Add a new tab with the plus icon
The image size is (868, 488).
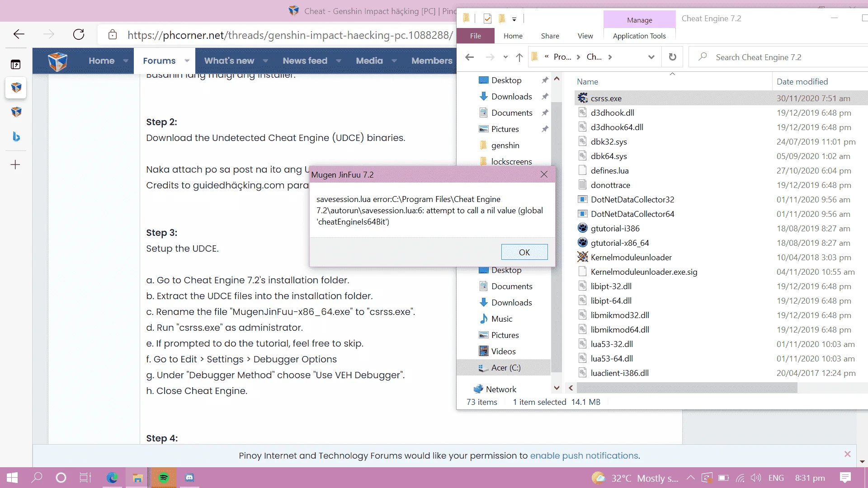[x=15, y=165]
